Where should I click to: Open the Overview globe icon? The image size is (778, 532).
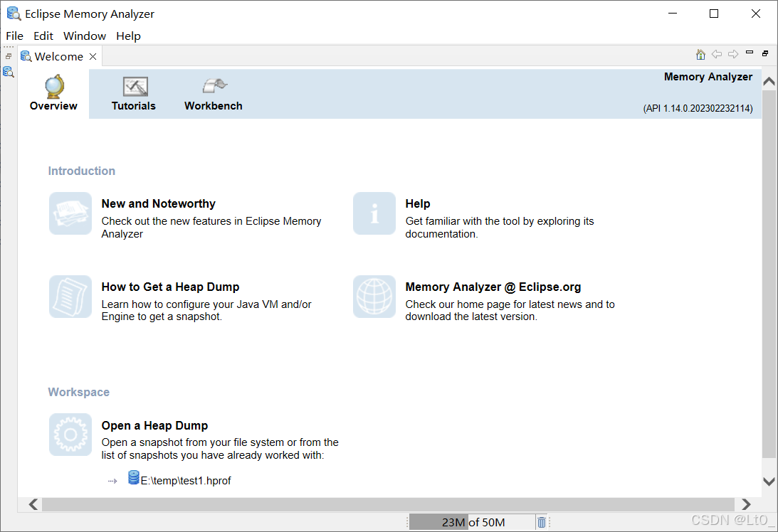[54, 86]
